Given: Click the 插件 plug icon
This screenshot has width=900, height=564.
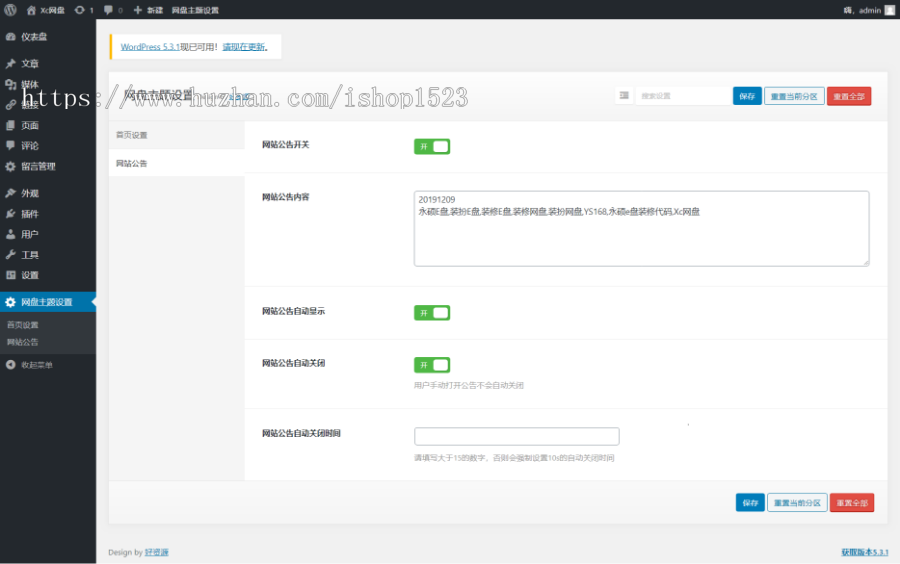Looking at the screenshot, I should (10, 213).
